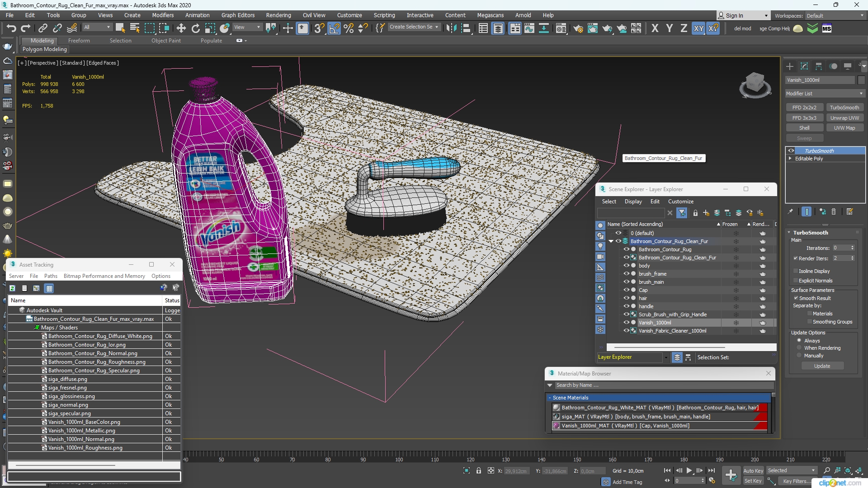This screenshot has height=488, width=868.
Task: Toggle visibility of the body object
Action: pos(627,266)
